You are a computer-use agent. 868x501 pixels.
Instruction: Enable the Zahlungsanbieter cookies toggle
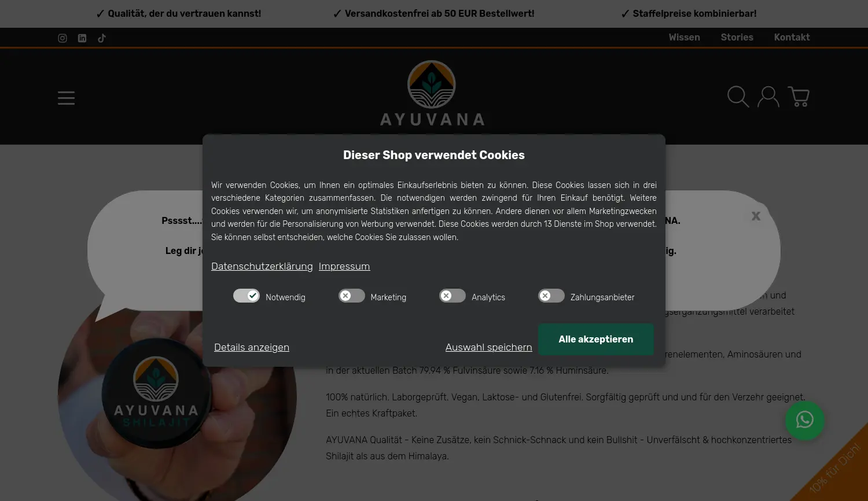pos(551,296)
